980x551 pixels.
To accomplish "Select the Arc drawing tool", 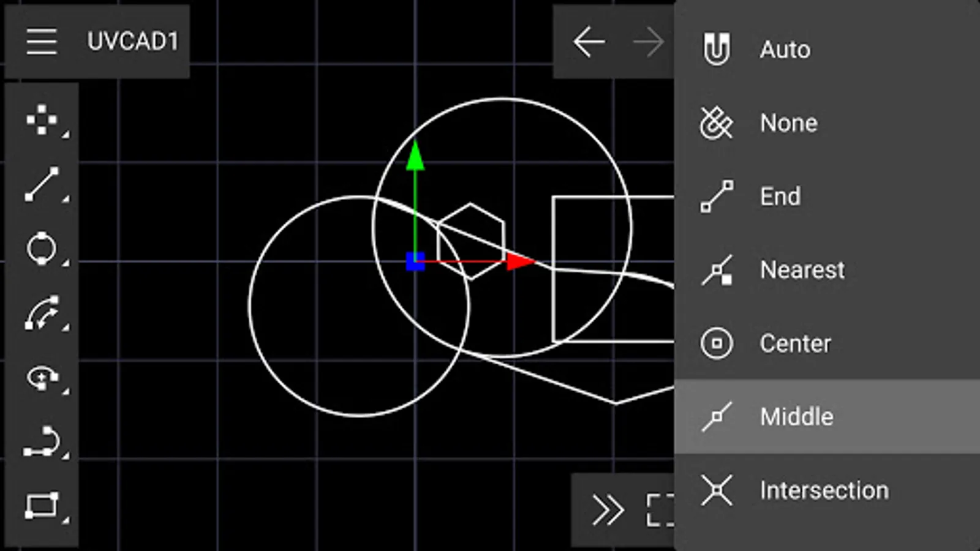I will pyautogui.click(x=42, y=313).
